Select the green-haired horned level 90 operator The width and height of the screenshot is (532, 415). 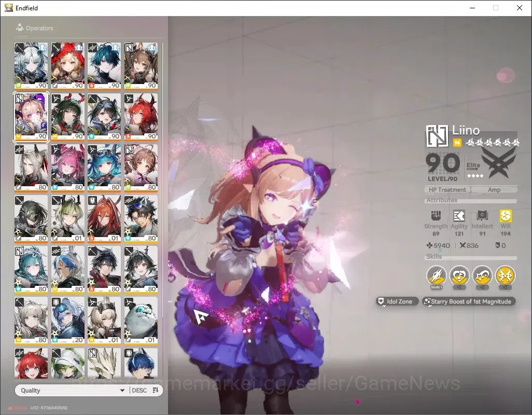click(x=67, y=116)
